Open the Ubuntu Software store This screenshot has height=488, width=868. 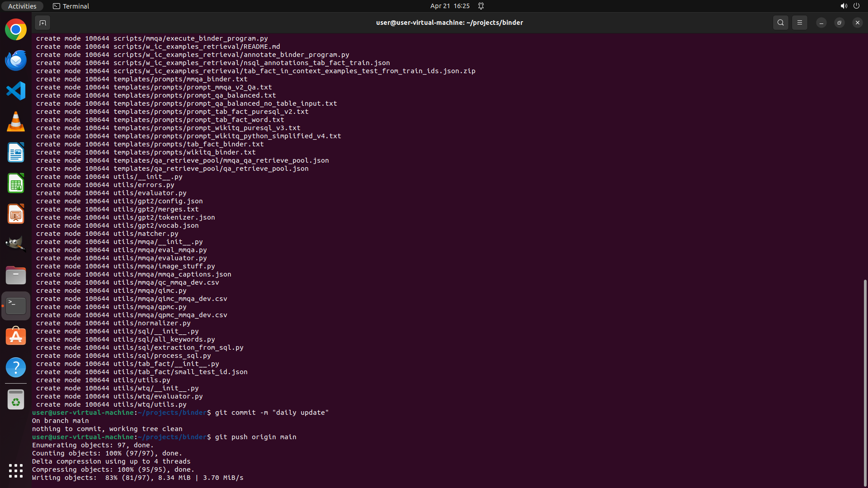coord(16,337)
